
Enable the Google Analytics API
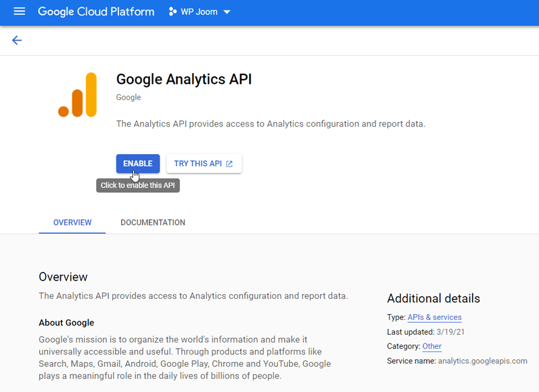pos(138,163)
